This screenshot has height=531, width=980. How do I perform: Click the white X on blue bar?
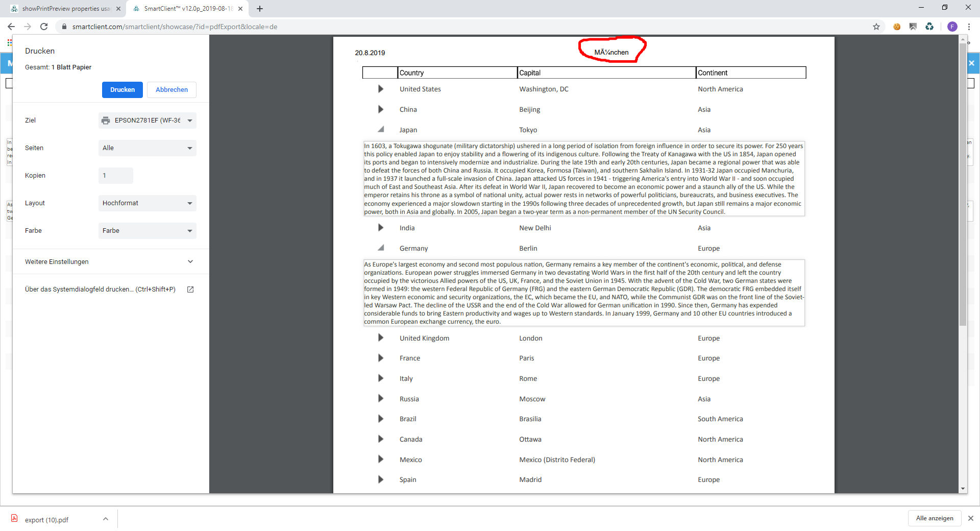(971, 63)
